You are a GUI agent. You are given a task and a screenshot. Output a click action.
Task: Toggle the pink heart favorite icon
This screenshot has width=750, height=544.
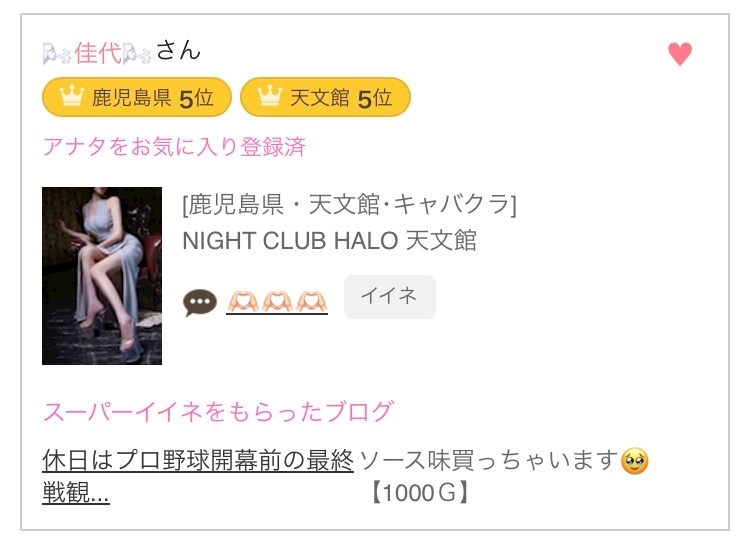tap(680, 54)
